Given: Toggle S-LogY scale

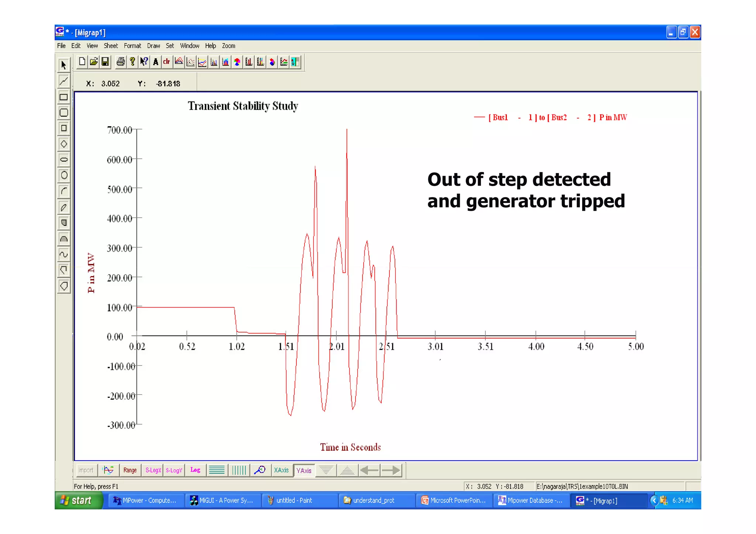Looking at the screenshot, I should pyautogui.click(x=174, y=470).
